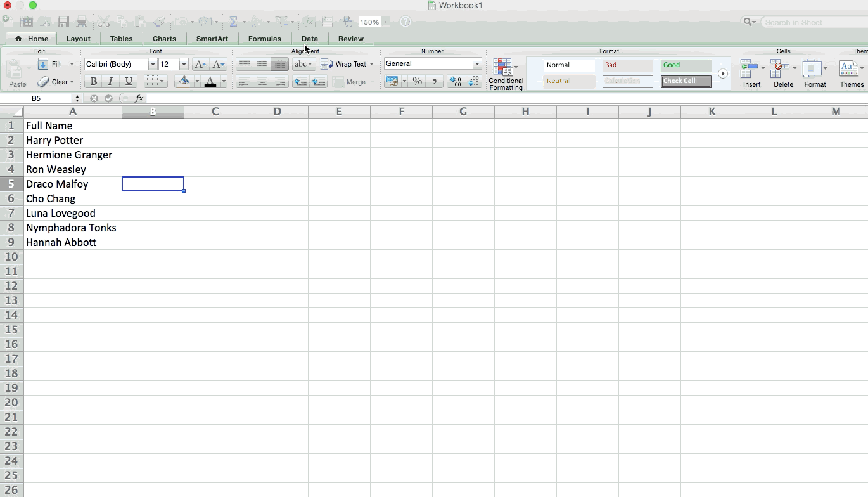Toggle bold formatting
The height and width of the screenshot is (497, 868).
[94, 81]
